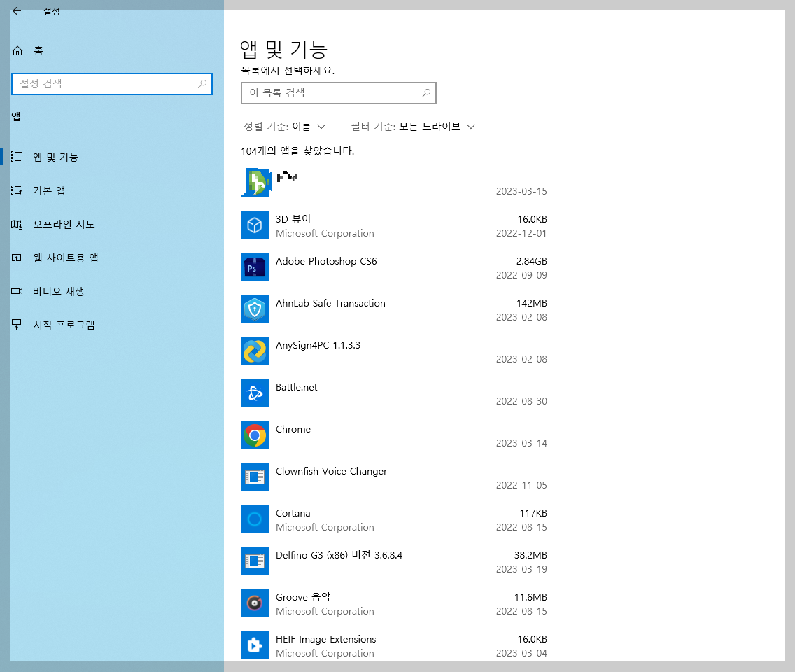Focus the 이 목록 검색 search box
795x672 pixels.
pyautogui.click(x=339, y=93)
